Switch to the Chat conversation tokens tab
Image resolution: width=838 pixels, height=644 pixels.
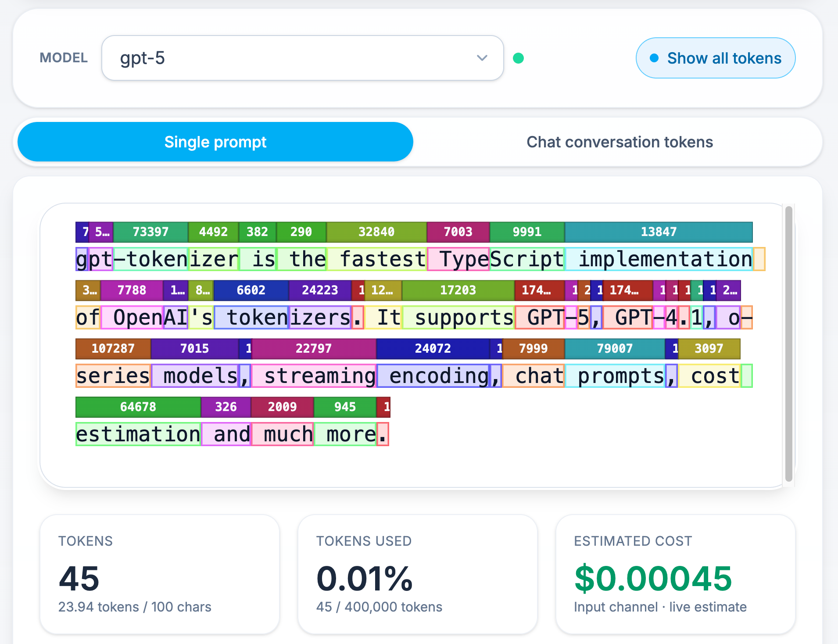pos(619,142)
